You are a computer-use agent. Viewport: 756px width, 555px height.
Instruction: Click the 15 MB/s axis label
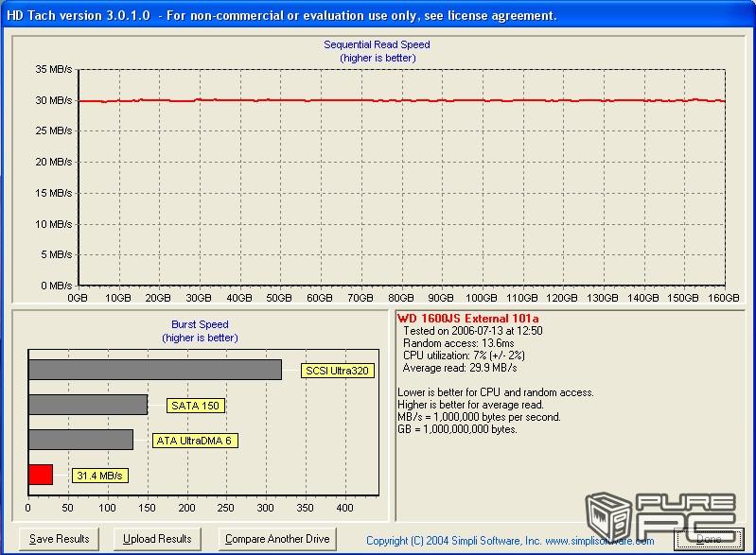[x=54, y=193]
